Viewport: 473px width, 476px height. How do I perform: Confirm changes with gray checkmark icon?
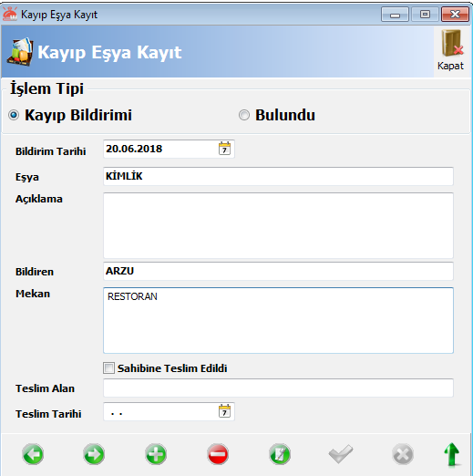341,454
